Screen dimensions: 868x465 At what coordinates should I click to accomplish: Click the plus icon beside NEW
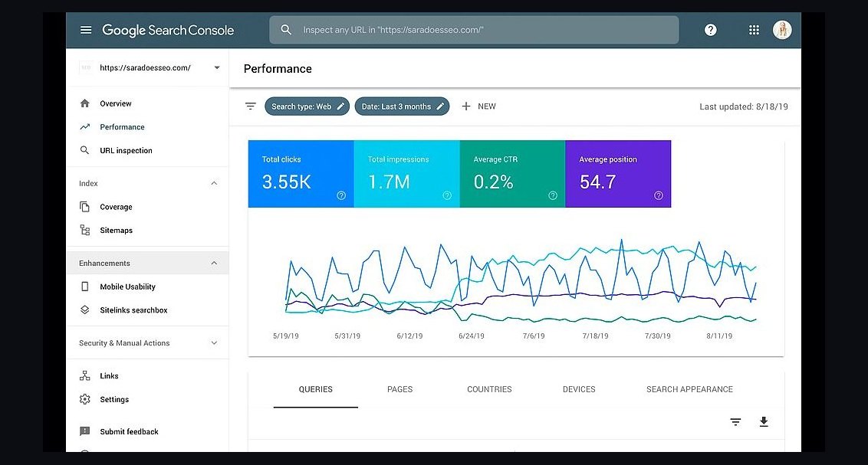pyautogui.click(x=466, y=106)
